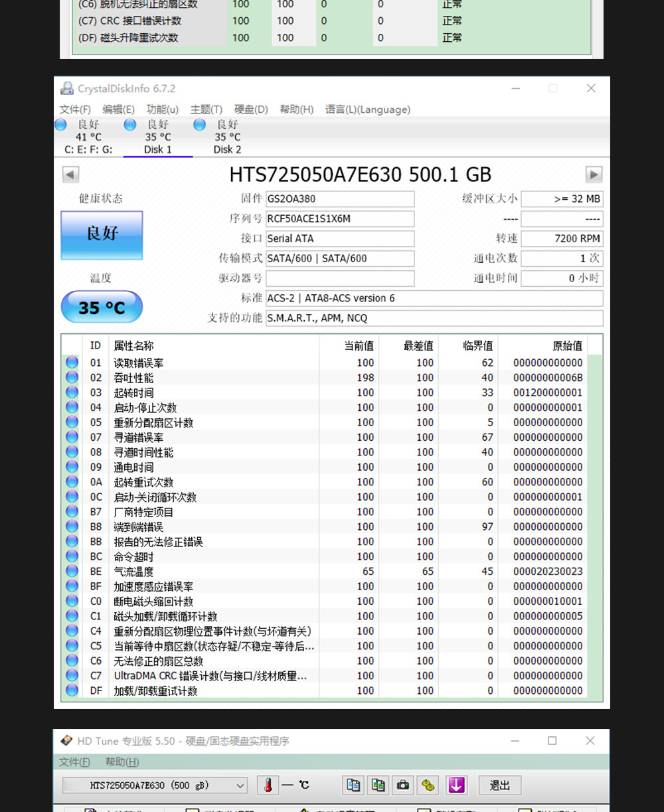
Task: Click the camera save-screenshot icon in HD Tune
Action: tap(403, 785)
